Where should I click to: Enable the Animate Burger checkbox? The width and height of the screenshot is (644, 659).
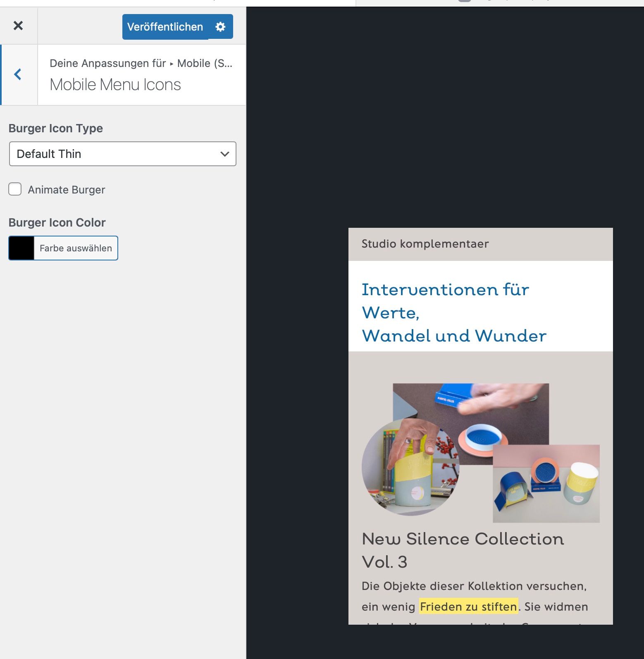15,189
